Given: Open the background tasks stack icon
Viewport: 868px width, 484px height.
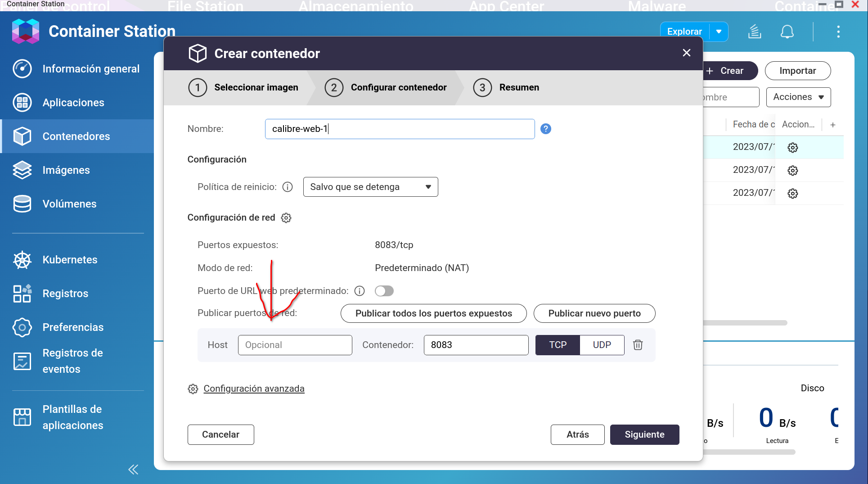Looking at the screenshot, I should [x=755, y=32].
